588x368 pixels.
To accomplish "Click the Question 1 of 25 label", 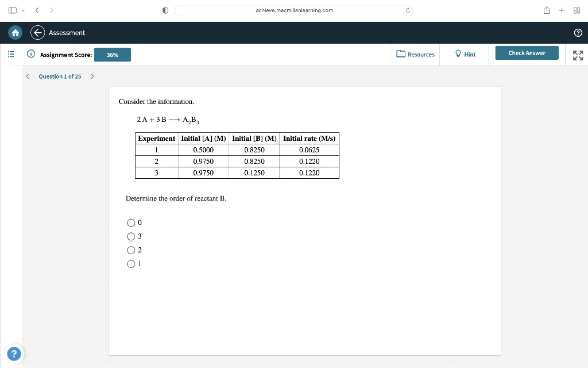I will (x=60, y=76).
